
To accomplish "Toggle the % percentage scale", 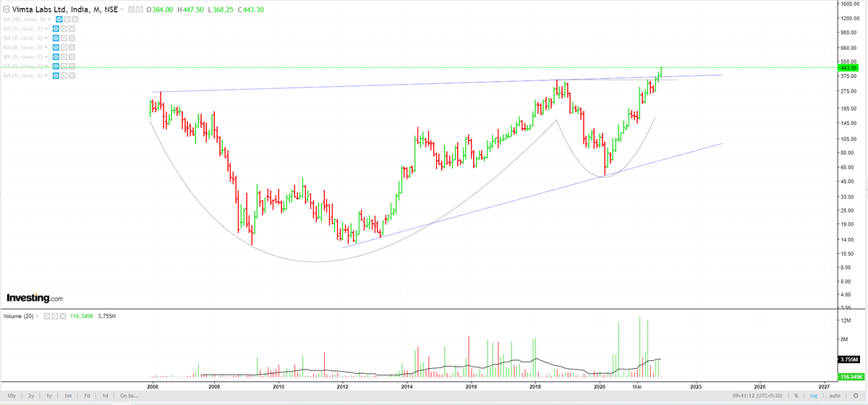I will pos(796,396).
